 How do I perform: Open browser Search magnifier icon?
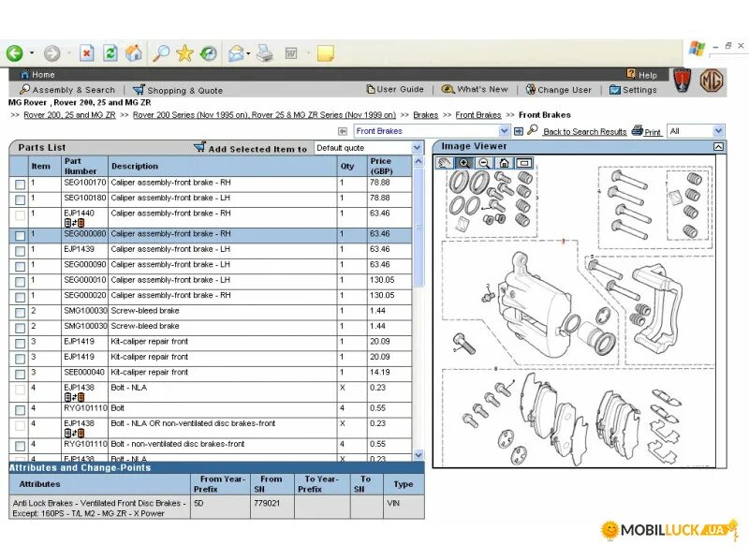[x=161, y=53]
